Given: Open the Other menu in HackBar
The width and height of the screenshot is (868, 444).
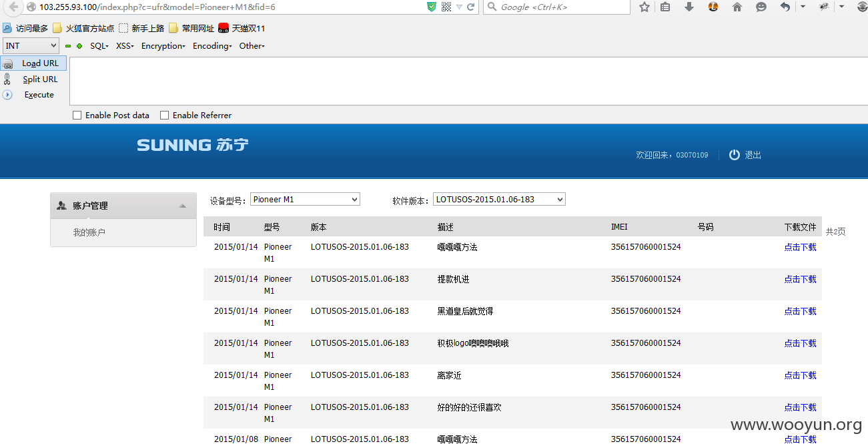Looking at the screenshot, I should pos(252,46).
